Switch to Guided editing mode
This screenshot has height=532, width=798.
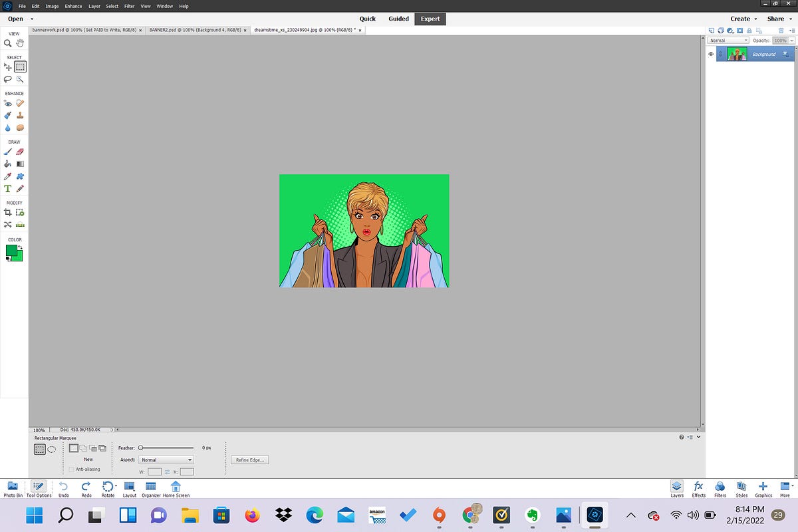[x=398, y=19]
